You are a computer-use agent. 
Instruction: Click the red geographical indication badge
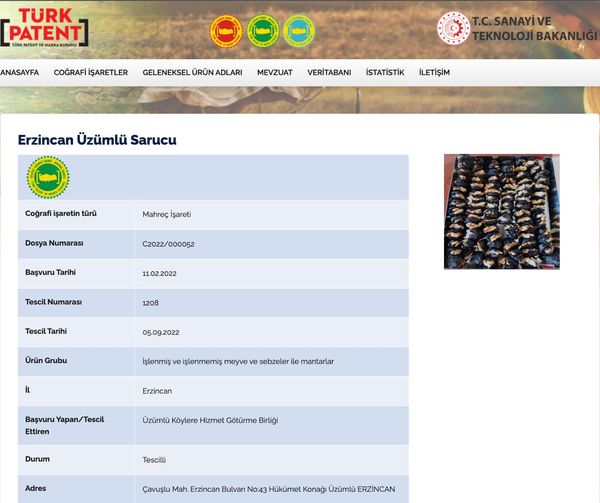tap(226, 31)
